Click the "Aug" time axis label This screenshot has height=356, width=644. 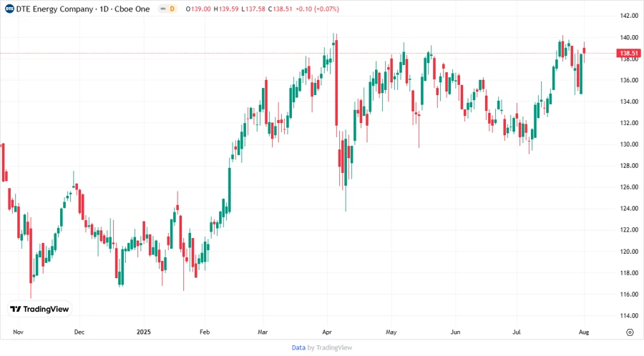tap(584, 332)
